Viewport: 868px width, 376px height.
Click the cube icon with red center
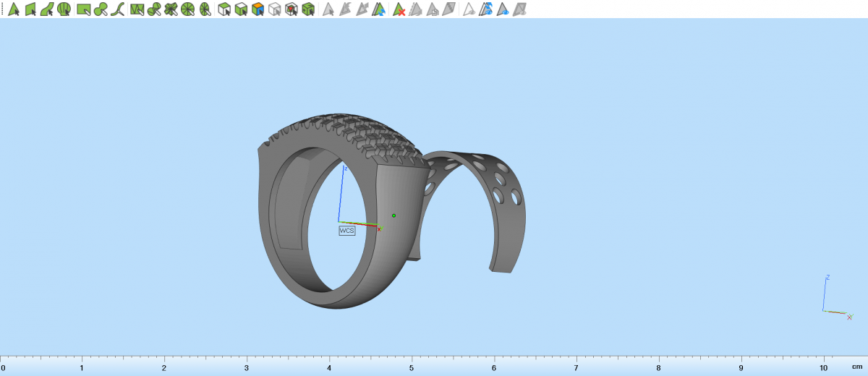pyautogui.click(x=291, y=9)
